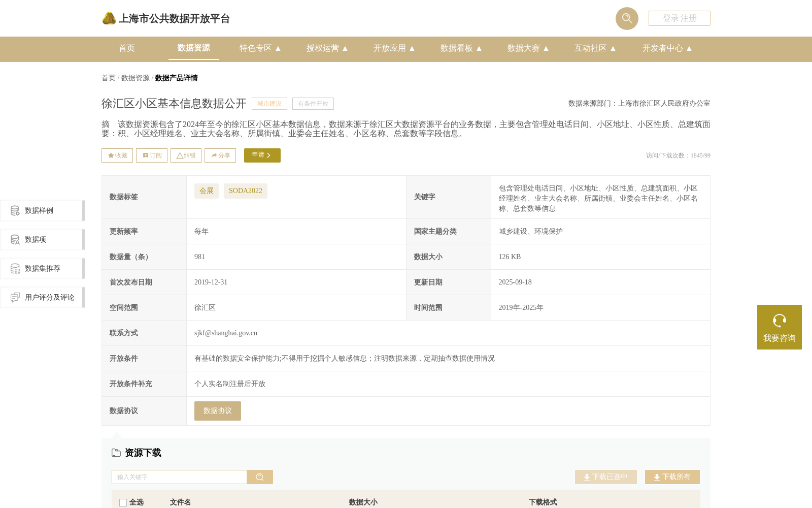Click the update date 2025-09-18

pyautogui.click(x=515, y=282)
